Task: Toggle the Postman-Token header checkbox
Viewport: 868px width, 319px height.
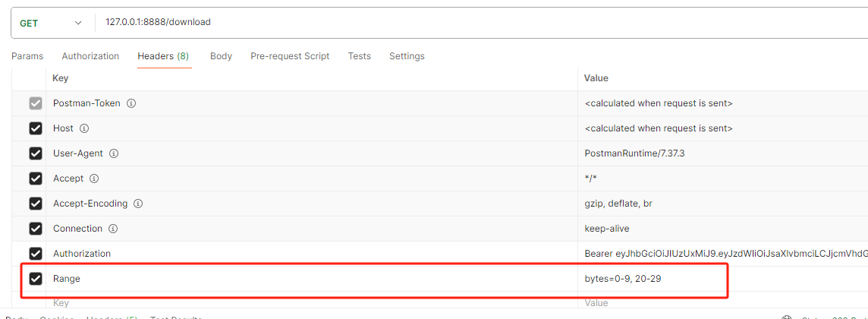Action: coord(36,103)
